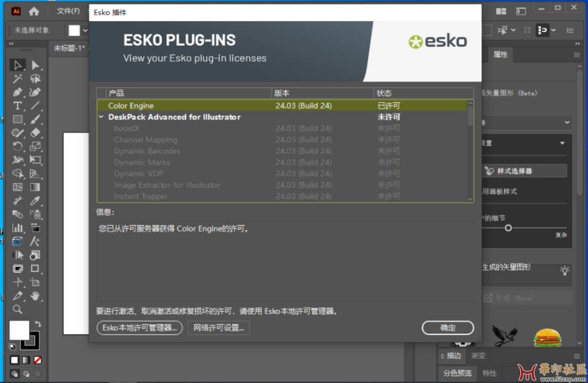
Task: Select the Lasso tool
Action: click(35, 79)
